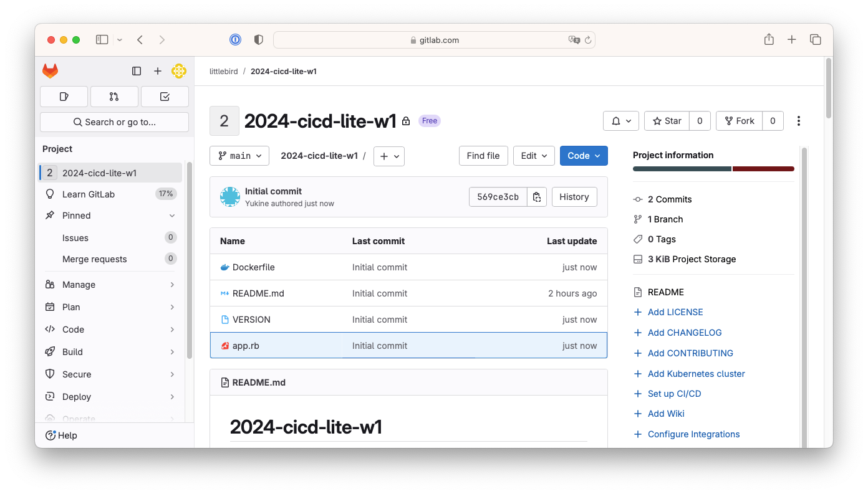Select 2024-cicd-lite-w1 project in sidebar
868x494 pixels.
(x=110, y=173)
